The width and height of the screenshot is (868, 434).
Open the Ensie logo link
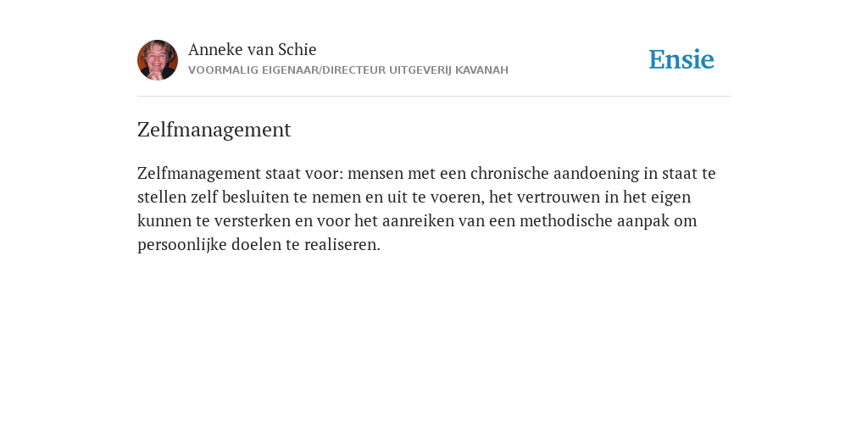(682, 59)
